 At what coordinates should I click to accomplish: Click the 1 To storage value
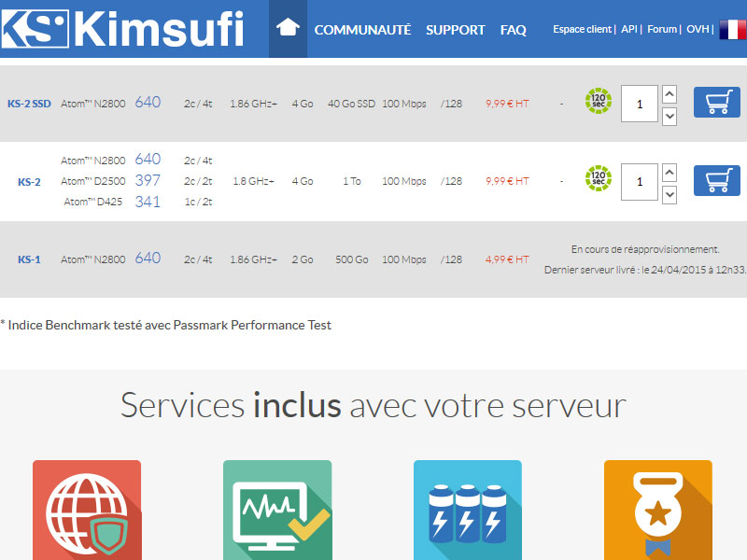352,181
